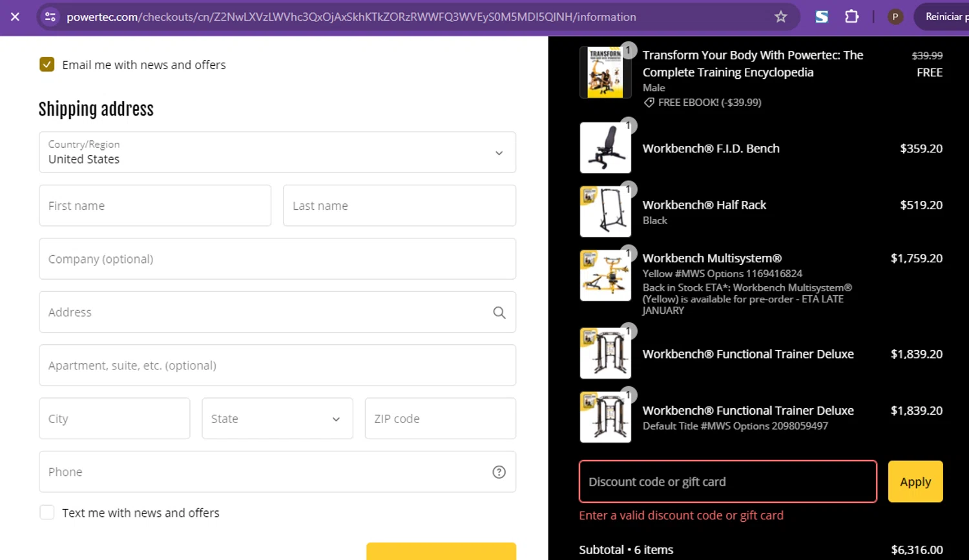
Task: Open the Extensions puzzle-piece icon
Action: [x=852, y=17]
